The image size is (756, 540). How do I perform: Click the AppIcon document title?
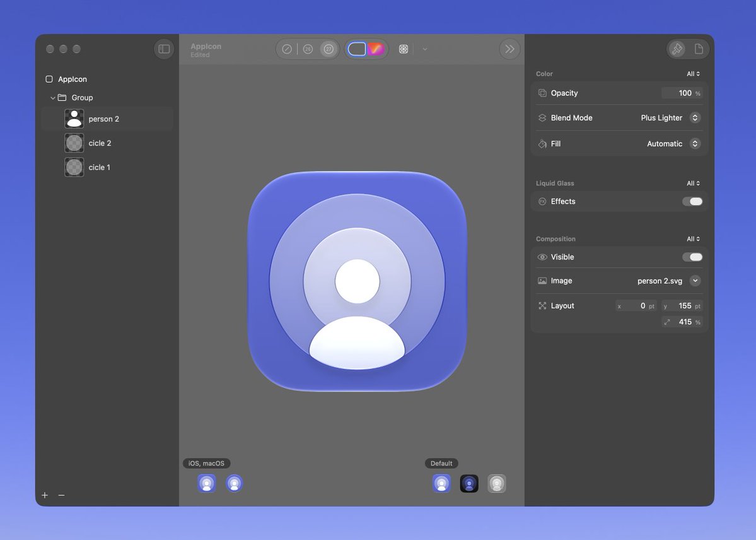[206, 46]
